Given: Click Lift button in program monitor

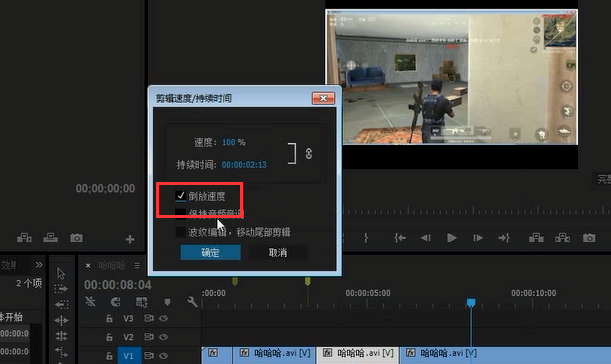Looking at the screenshot, I should pyautogui.click(x=536, y=238).
